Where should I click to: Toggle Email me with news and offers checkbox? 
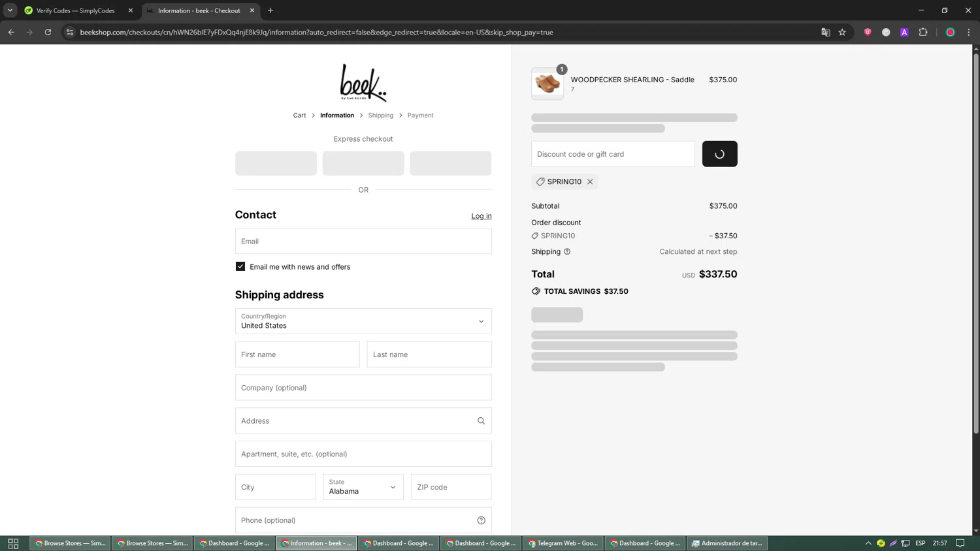tap(240, 267)
